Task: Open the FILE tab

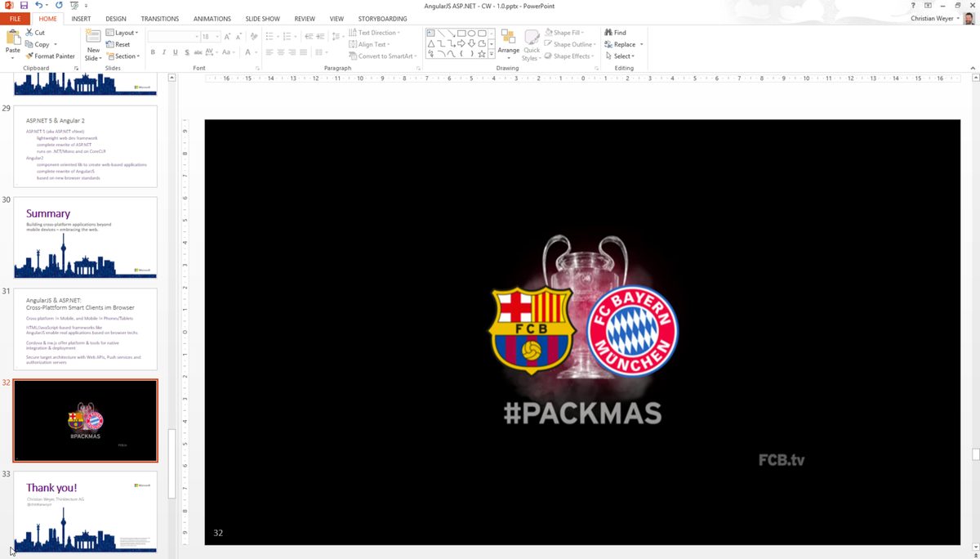Action: pos(15,19)
